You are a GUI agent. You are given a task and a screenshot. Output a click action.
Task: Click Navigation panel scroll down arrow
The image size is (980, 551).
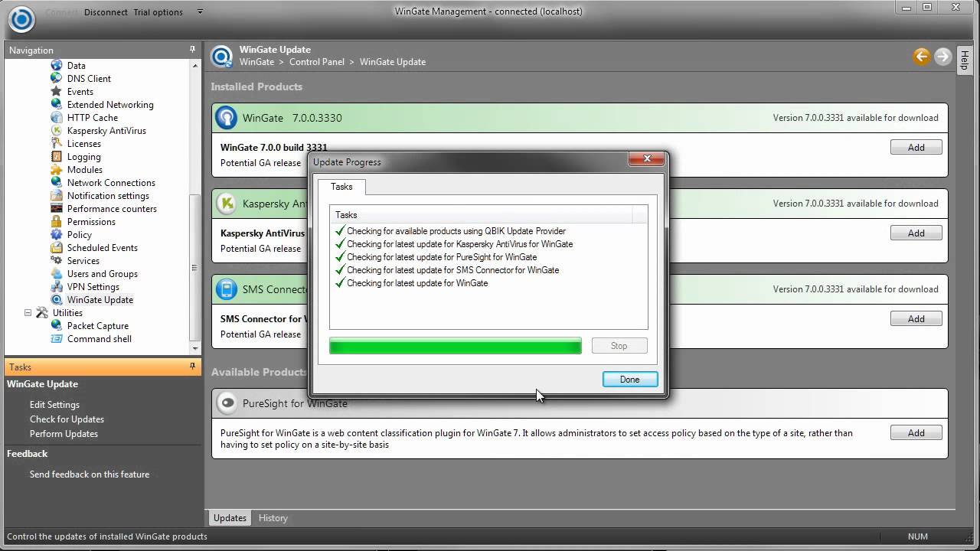(x=195, y=348)
